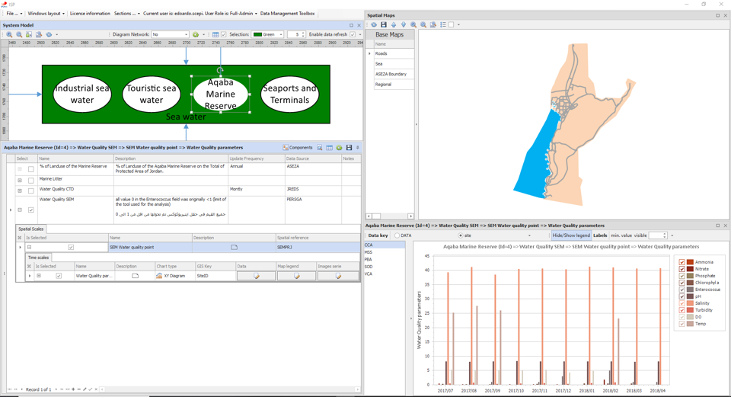Open the Map legend cell button
This screenshot has height=398, width=732.
click(x=296, y=276)
